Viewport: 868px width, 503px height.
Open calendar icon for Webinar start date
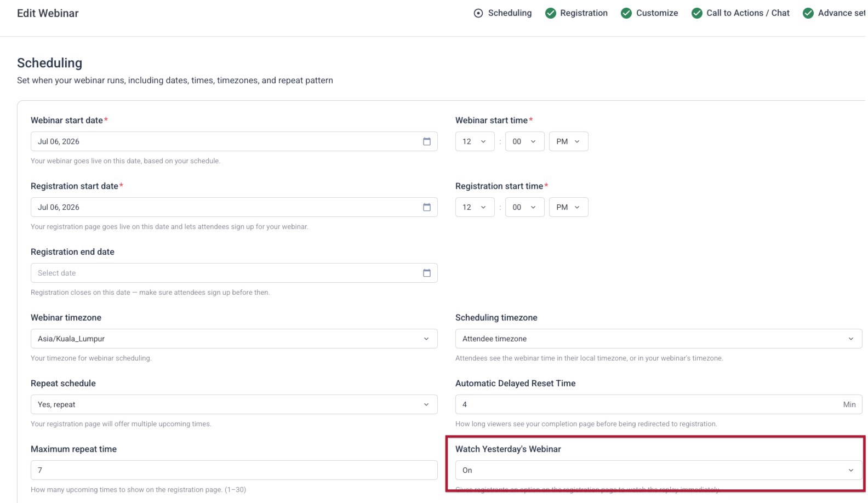point(427,141)
